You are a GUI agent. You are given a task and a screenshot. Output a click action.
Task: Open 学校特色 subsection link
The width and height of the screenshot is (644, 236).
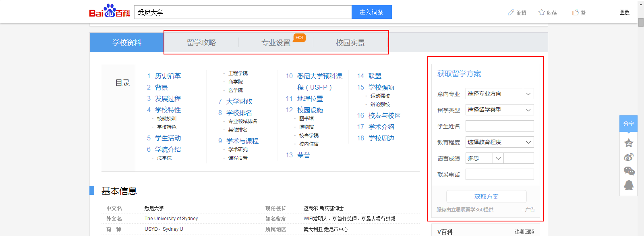click(x=167, y=127)
